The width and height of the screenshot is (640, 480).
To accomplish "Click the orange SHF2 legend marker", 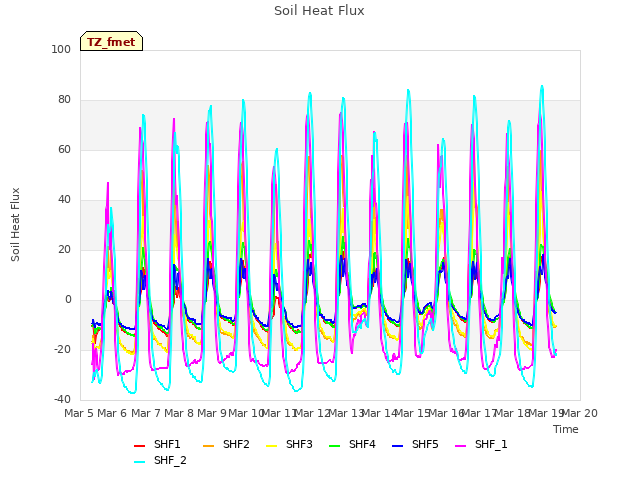I will (208, 445).
